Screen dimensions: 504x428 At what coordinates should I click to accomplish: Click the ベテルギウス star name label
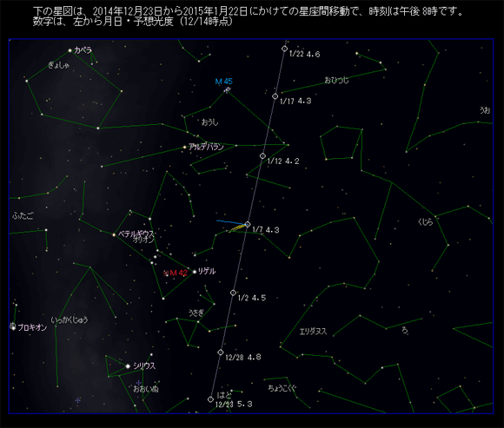pos(136,234)
